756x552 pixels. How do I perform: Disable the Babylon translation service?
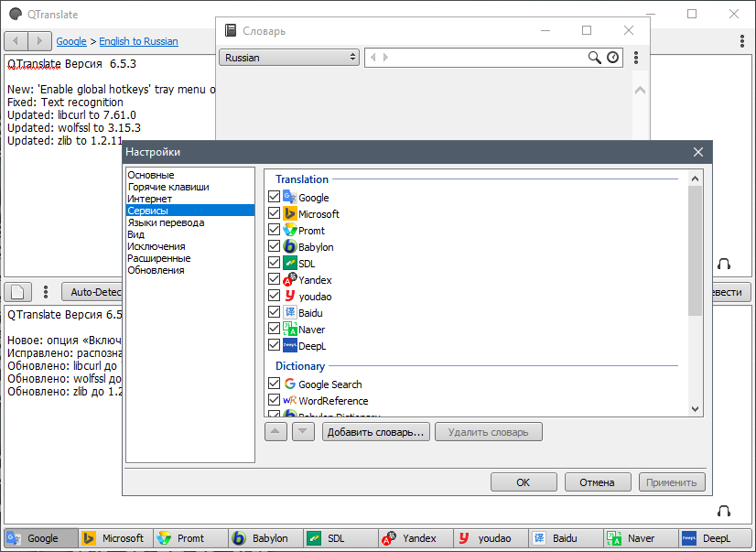tap(274, 246)
